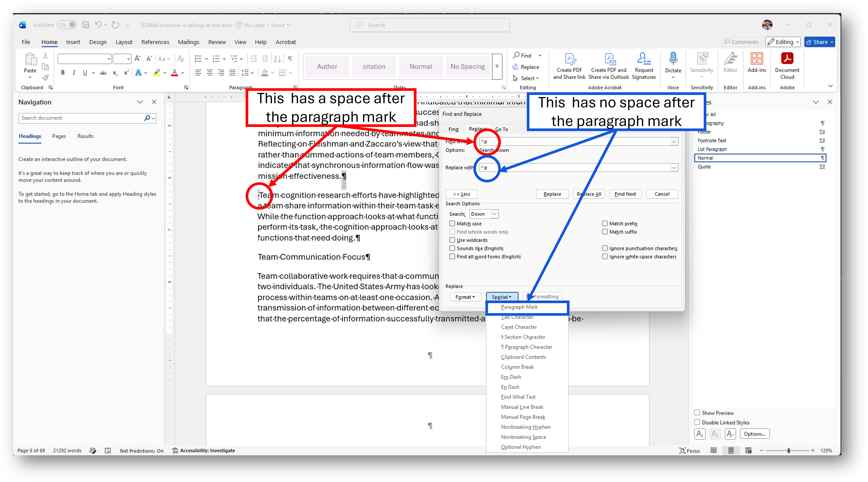This screenshot has height=482, width=868.
Task: Justify paragraph text
Action: point(232,73)
